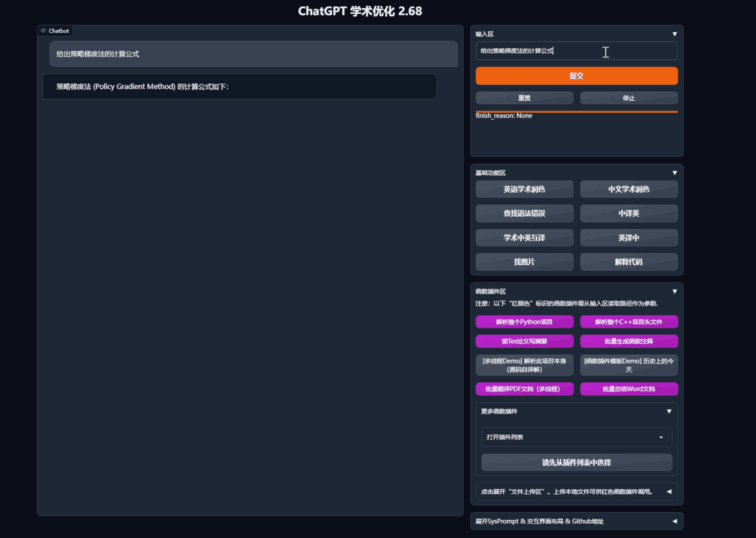Collapse the 函数插件区 section
Screen dimensions: 756x538
point(675,291)
